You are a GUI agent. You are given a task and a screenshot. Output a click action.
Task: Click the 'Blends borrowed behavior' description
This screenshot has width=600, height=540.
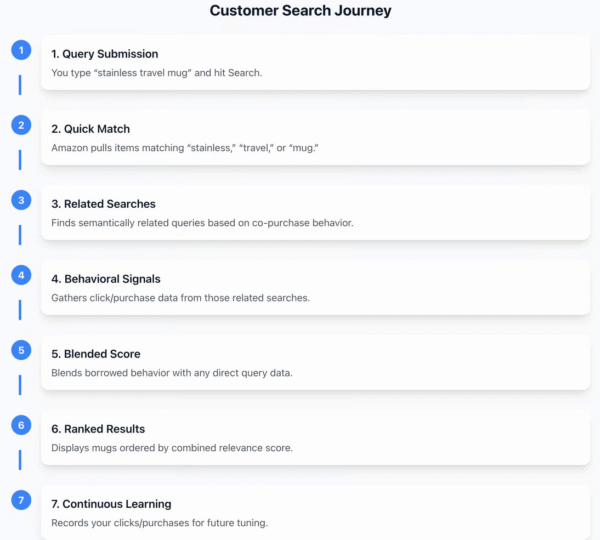click(172, 373)
